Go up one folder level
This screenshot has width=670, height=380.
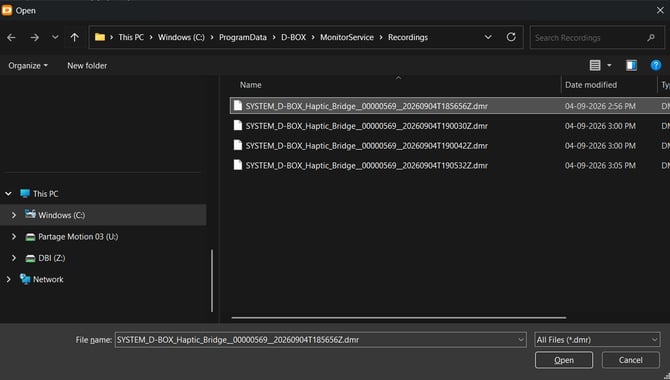point(74,38)
